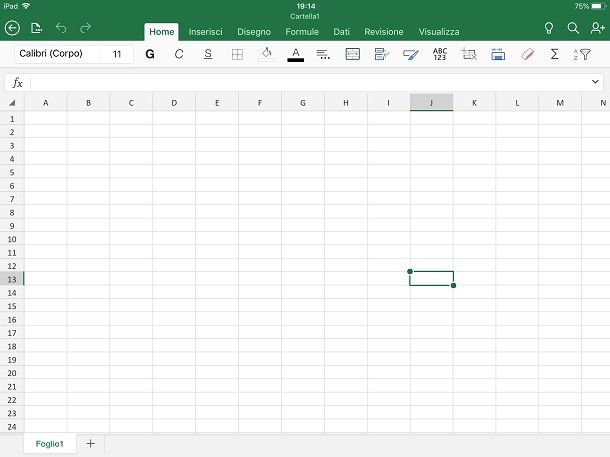Select row 20 header
Viewport: 610px width, 457px height.
pyautogui.click(x=12, y=373)
